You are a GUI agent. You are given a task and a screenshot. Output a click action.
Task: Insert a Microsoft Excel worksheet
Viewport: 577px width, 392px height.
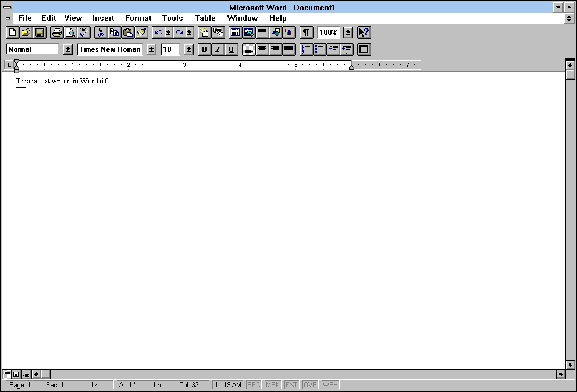point(249,33)
